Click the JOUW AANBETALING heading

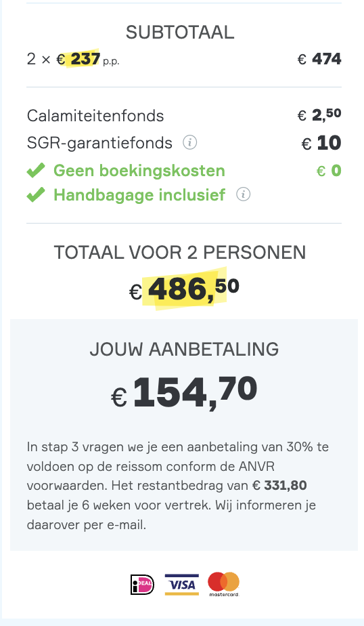184,350
